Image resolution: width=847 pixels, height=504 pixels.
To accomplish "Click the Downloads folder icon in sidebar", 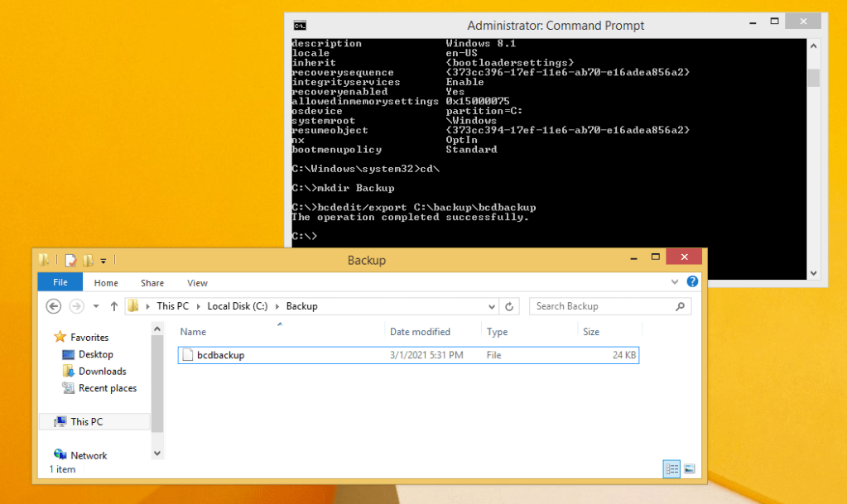I will (68, 371).
